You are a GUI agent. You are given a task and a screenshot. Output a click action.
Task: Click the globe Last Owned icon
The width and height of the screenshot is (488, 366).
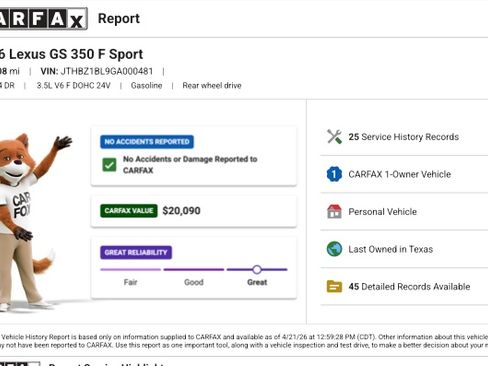click(334, 249)
